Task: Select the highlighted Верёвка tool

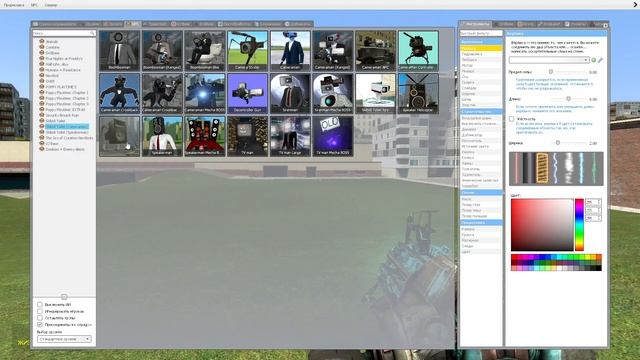Action: point(481,48)
